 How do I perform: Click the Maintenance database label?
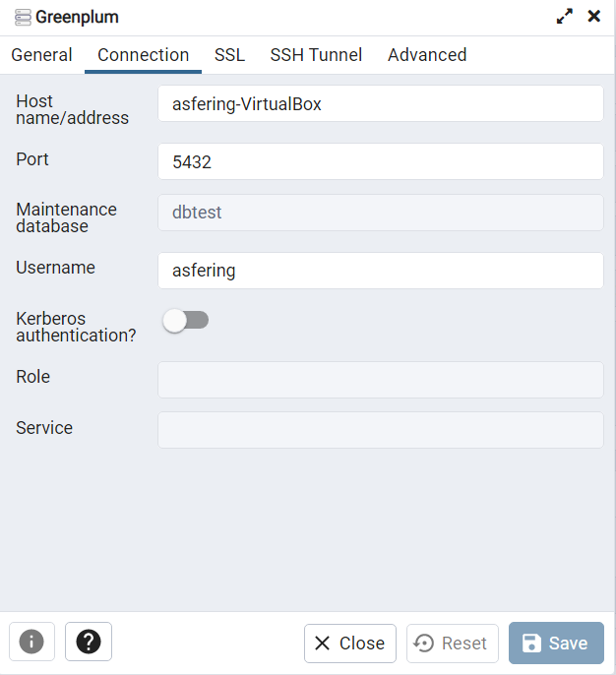[66, 217]
